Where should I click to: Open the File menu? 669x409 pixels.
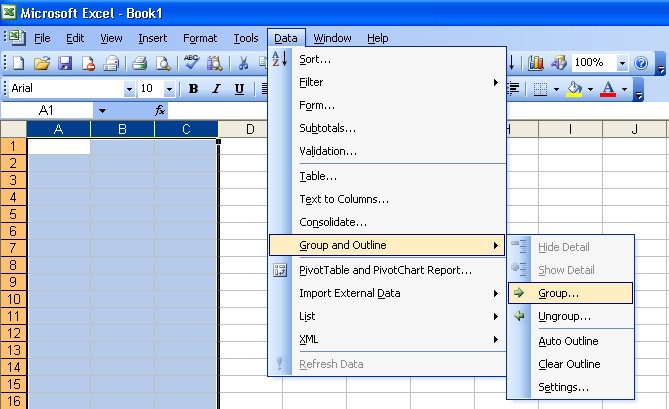[x=42, y=38]
